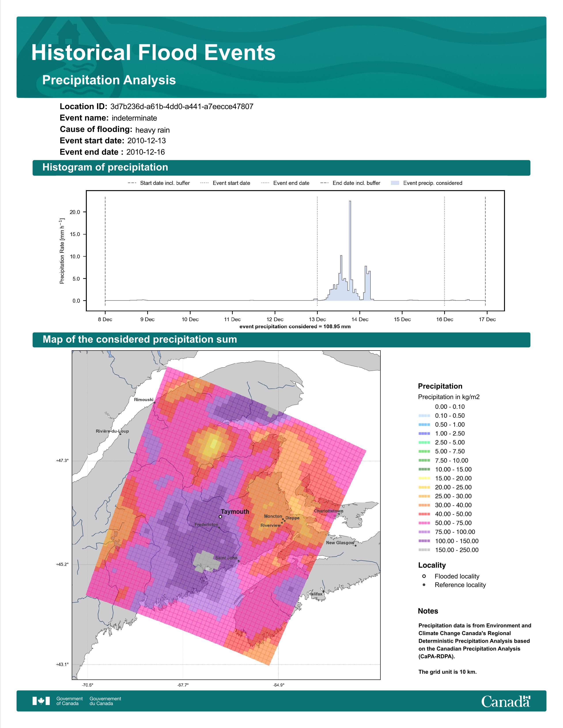Click the Flooded locality legend circle
The image size is (563, 728).
[x=424, y=576]
